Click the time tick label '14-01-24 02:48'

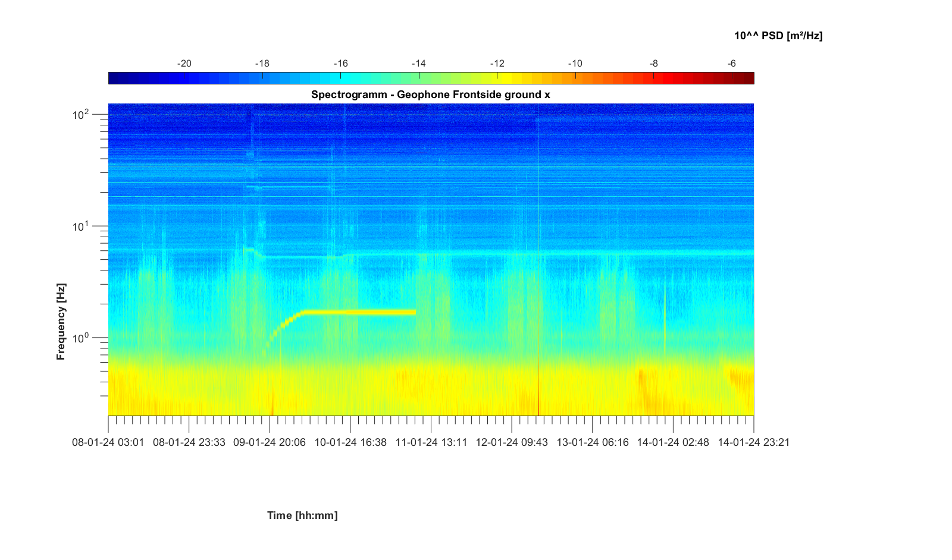[673, 442]
